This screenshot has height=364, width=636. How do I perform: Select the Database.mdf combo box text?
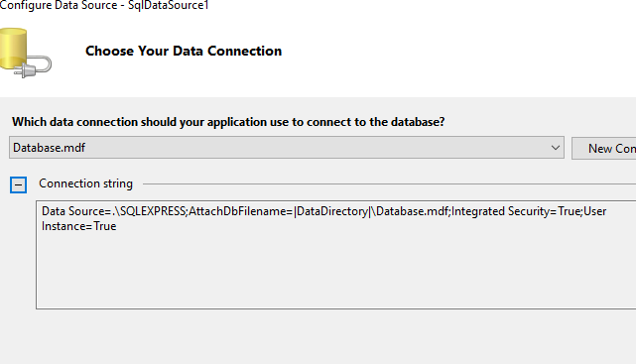point(49,148)
